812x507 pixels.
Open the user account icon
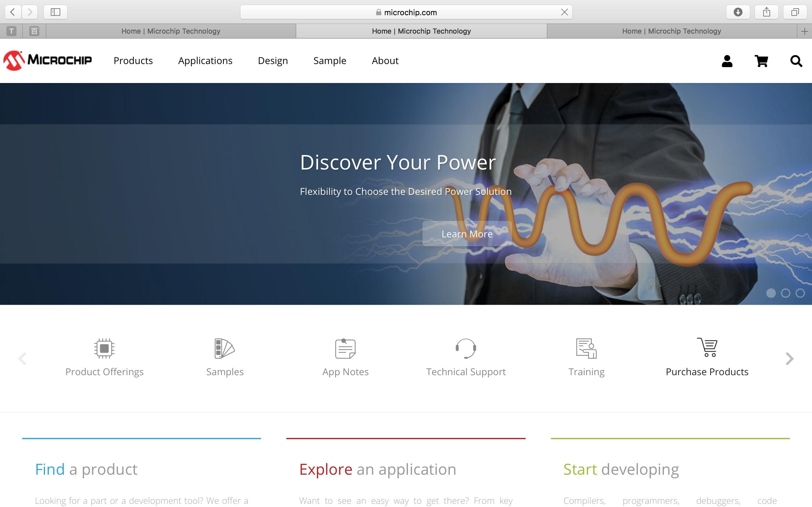[x=727, y=61]
